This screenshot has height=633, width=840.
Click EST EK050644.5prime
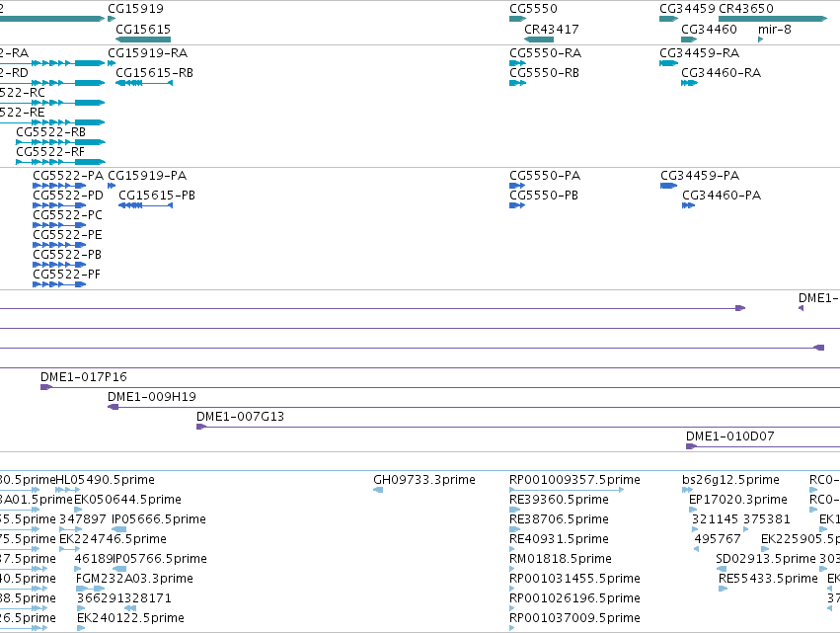coord(127,500)
